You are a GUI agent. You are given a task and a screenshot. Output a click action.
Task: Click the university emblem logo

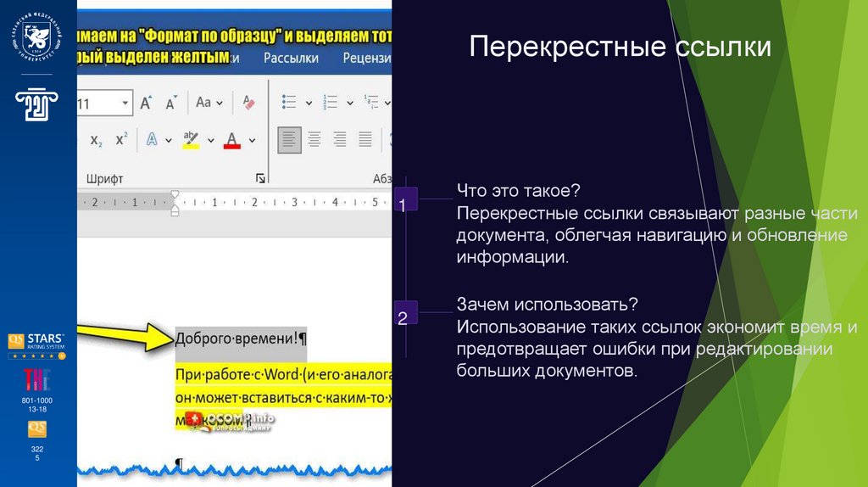36,36
